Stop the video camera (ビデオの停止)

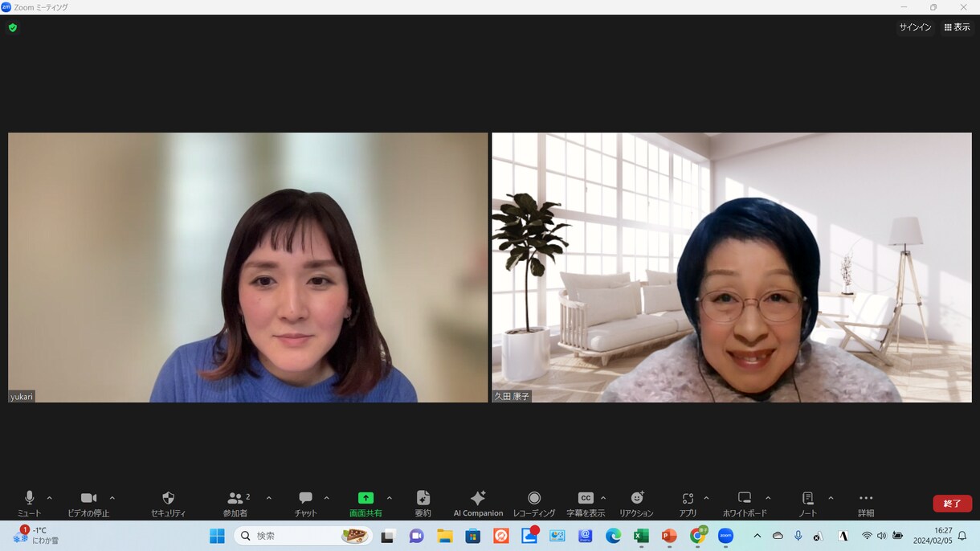88,504
